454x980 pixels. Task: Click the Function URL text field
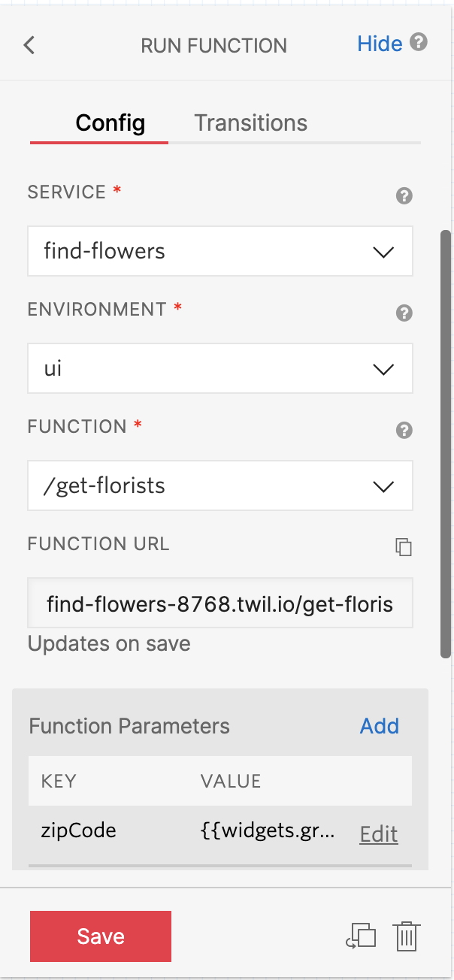(219, 603)
